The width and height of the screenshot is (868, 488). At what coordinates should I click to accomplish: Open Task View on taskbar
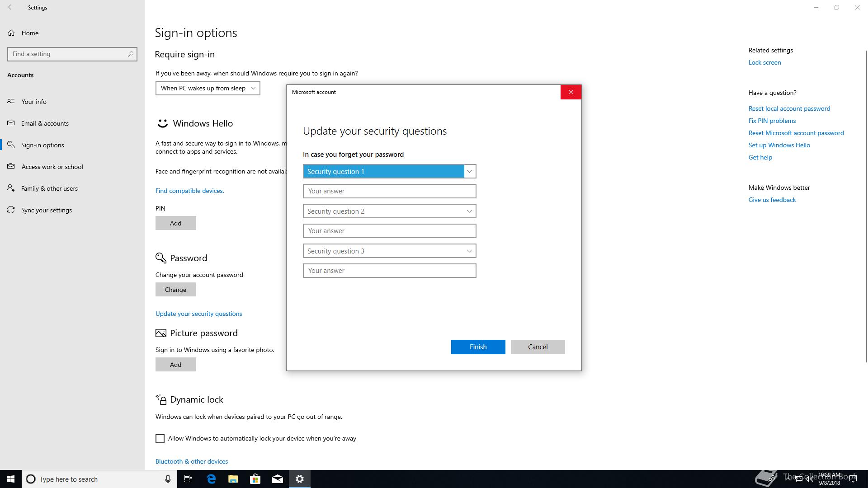point(188,479)
